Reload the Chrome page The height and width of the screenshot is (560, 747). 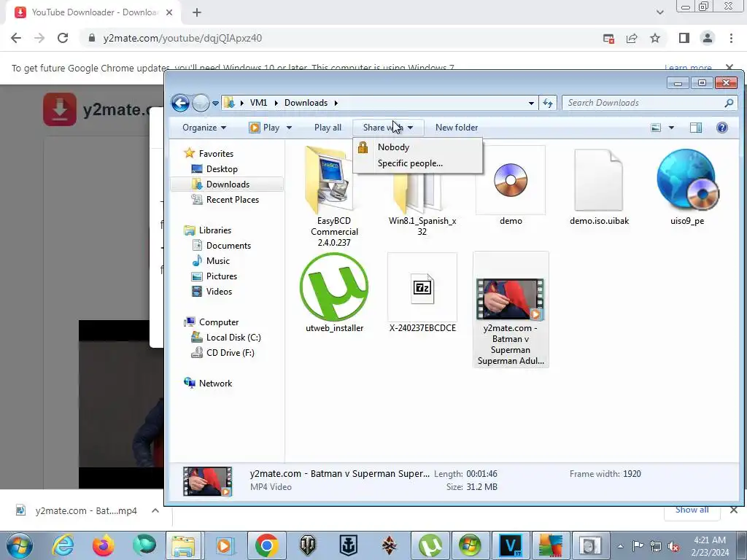(63, 38)
